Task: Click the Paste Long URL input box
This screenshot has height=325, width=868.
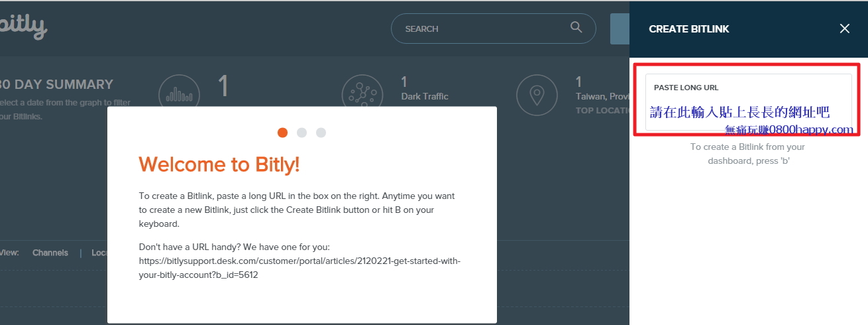Action: click(748, 101)
